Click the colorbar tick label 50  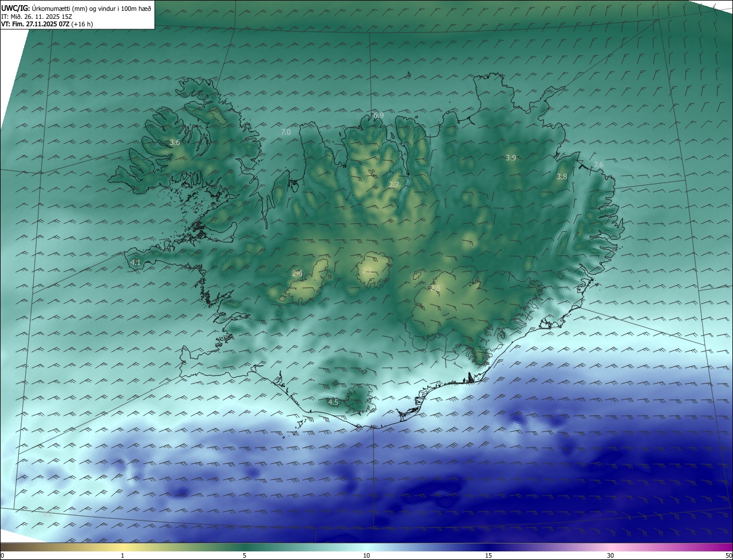728,555
